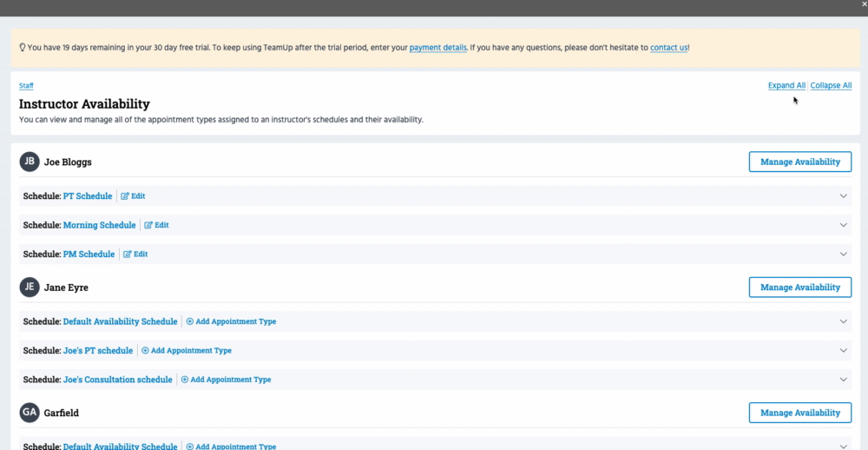Expand the PM Schedule row chevron
This screenshot has height=450, width=868.
(843, 255)
